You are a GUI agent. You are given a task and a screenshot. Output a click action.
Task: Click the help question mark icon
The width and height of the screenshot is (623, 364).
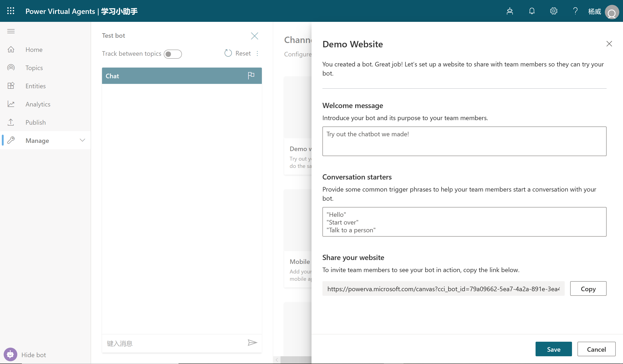click(x=575, y=11)
